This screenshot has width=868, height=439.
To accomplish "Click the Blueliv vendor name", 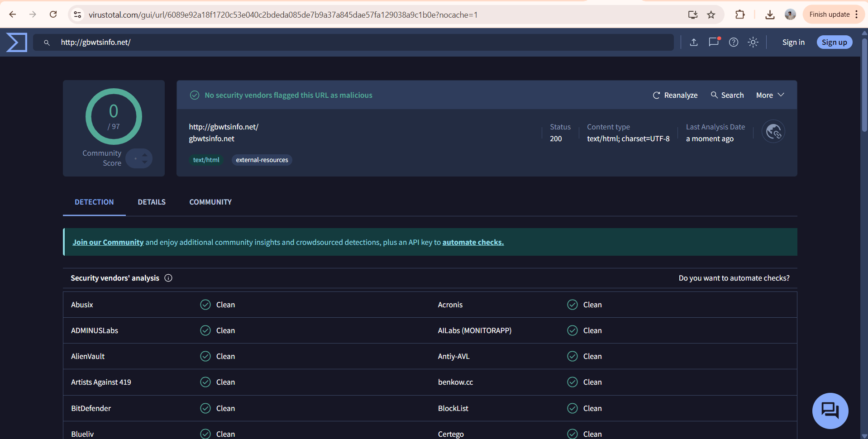I will point(82,434).
